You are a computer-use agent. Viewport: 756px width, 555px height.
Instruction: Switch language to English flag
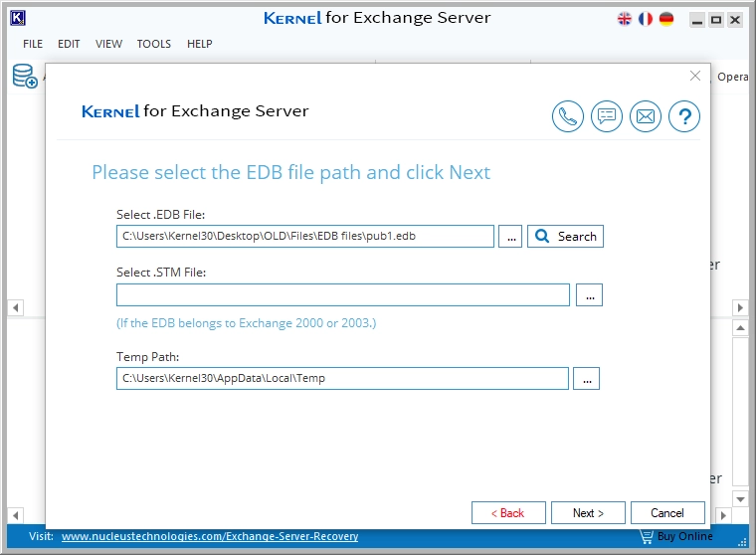[x=625, y=19]
